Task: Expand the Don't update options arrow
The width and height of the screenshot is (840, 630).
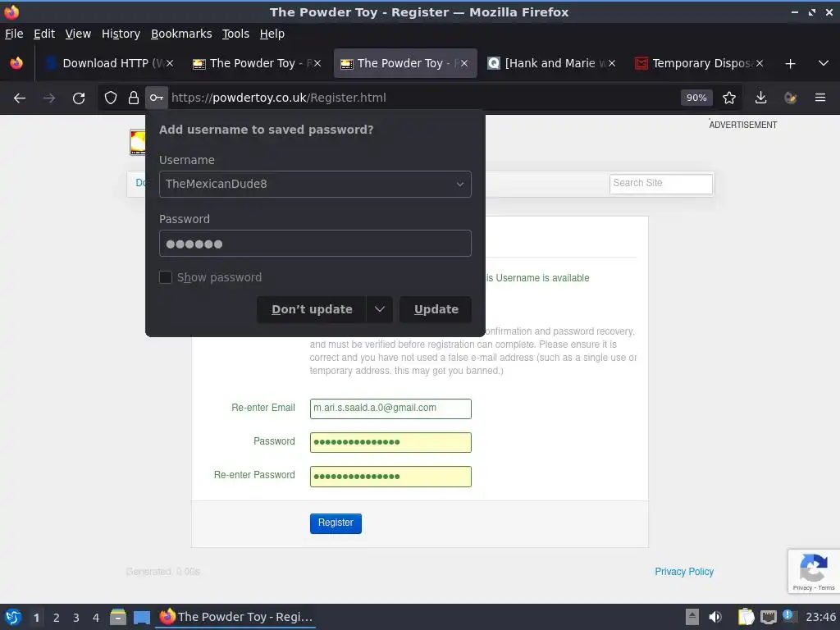Action: coord(380,309)
